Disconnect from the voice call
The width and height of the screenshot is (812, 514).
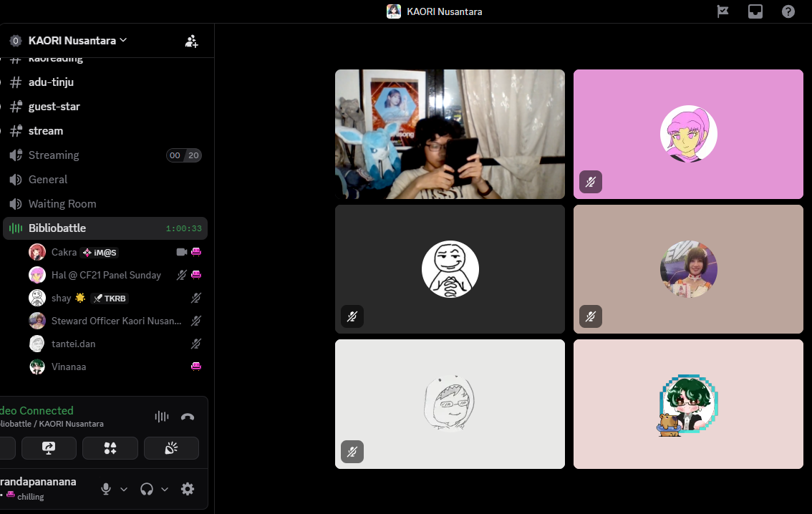pyautogui.click(x=188, y=417)
